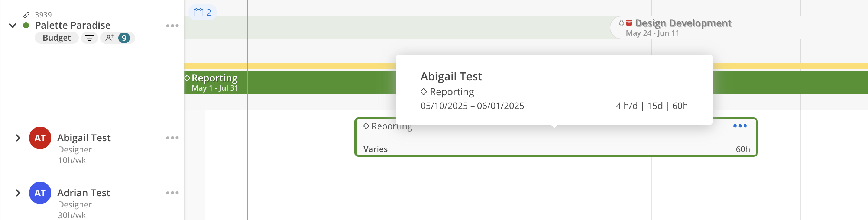Click the green project status dot

pos(26,26)
